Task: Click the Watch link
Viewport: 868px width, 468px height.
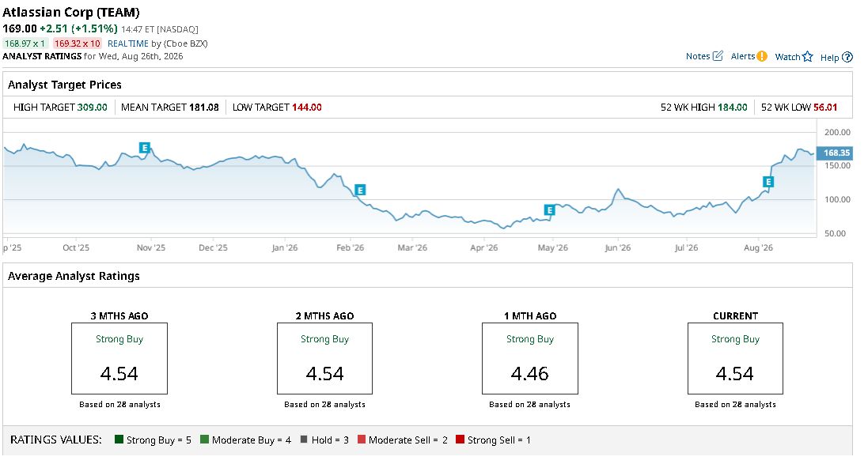Action: pos(787,56)
